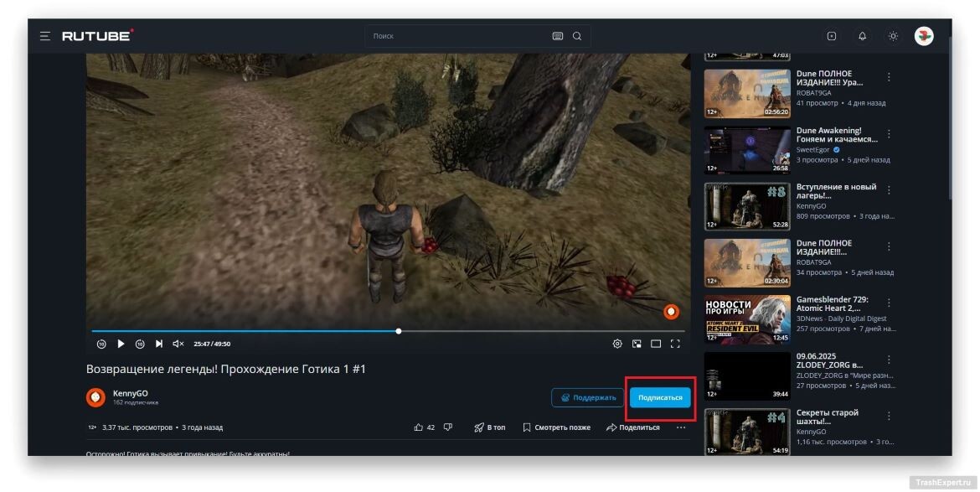The height and width of the screenshot is (492, 980).
Task: Click ROBAT9GA channel under first Dune video
Action: click(x=813, y=93)
